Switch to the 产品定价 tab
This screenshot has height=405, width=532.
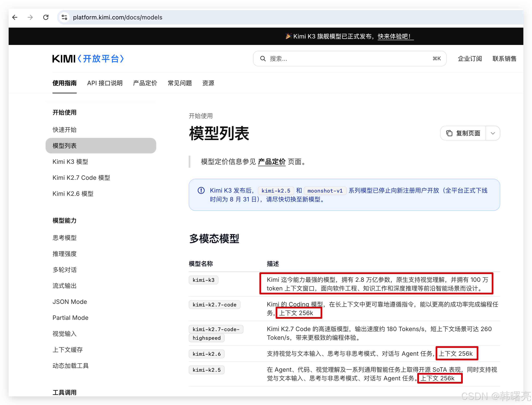point(145,83)
